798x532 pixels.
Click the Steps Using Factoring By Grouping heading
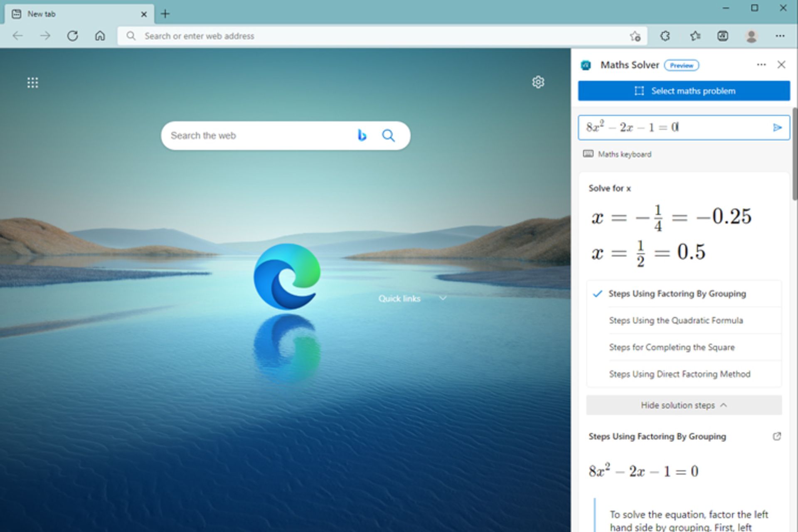657,436
